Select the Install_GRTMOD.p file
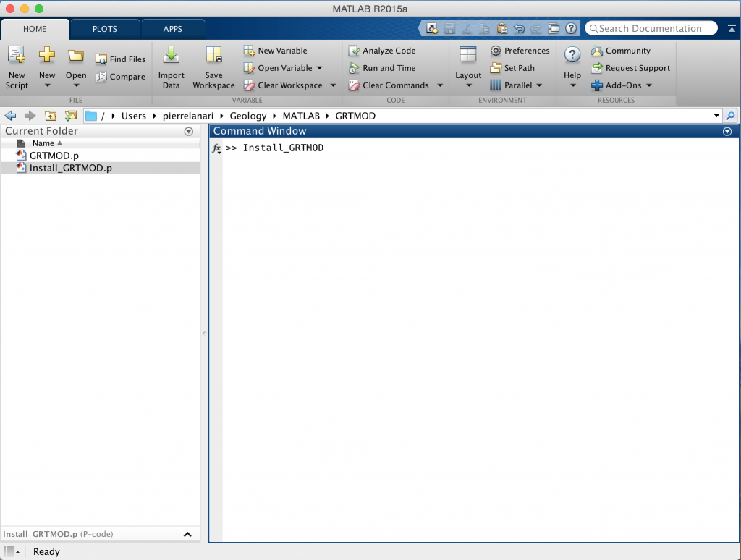The width and height of the screenshot is (741, 560). [x=101, y=169]
